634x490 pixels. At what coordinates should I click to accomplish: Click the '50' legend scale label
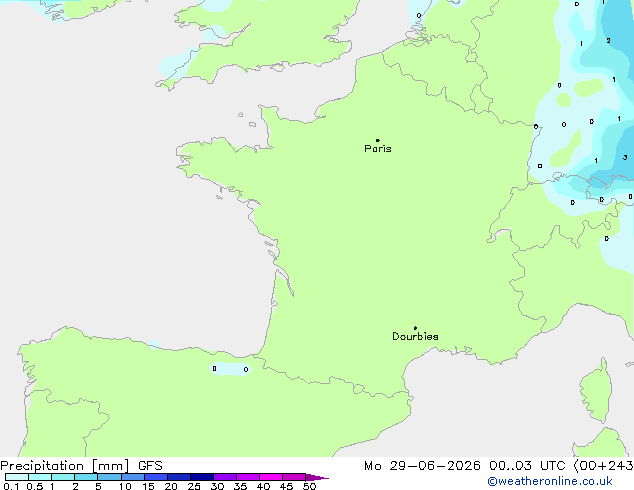coord(309,486)
